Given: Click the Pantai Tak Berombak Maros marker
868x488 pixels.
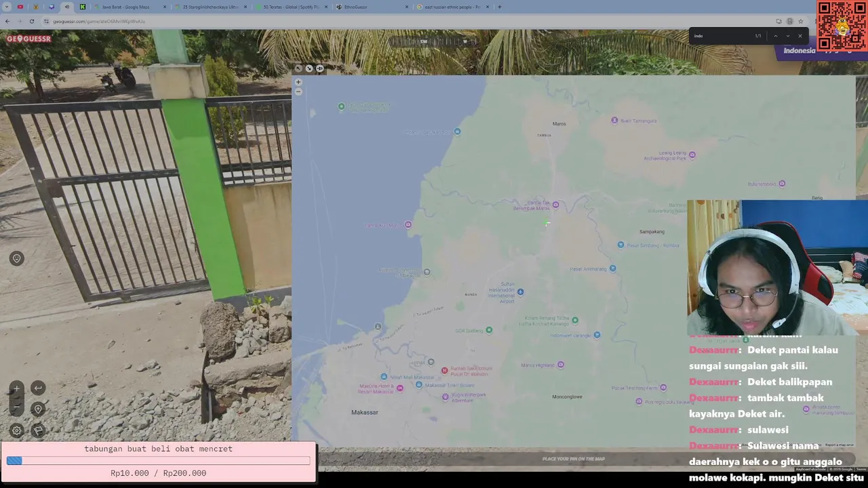Looking at the screenshot, I should click(x=555, y=205).
